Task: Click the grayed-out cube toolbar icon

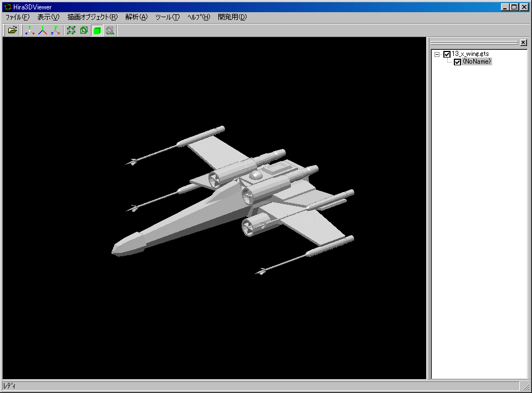Action: pyautogui.click(x=110, y=30)
